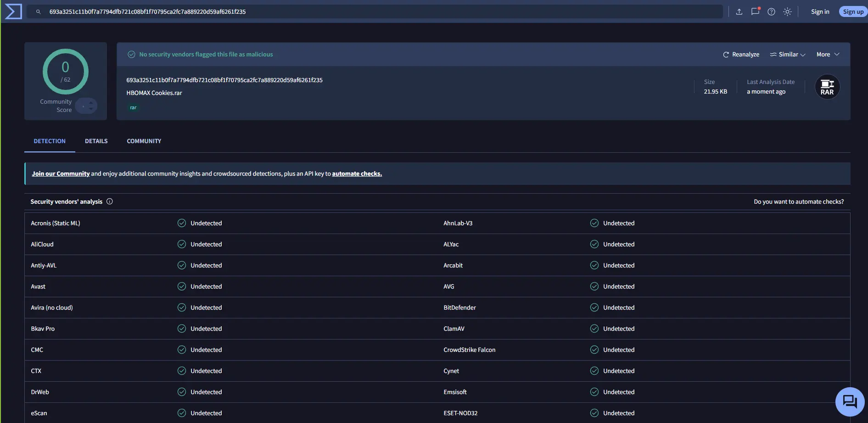The image size is (868, 423).
Task: Click Undetected check icon for Avira
Action: pos(182,308)
